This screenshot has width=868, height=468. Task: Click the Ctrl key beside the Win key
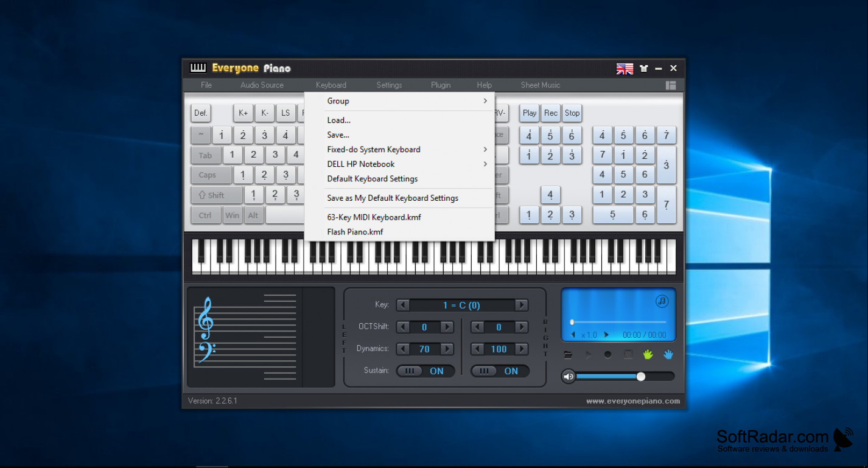coord(206,215)
